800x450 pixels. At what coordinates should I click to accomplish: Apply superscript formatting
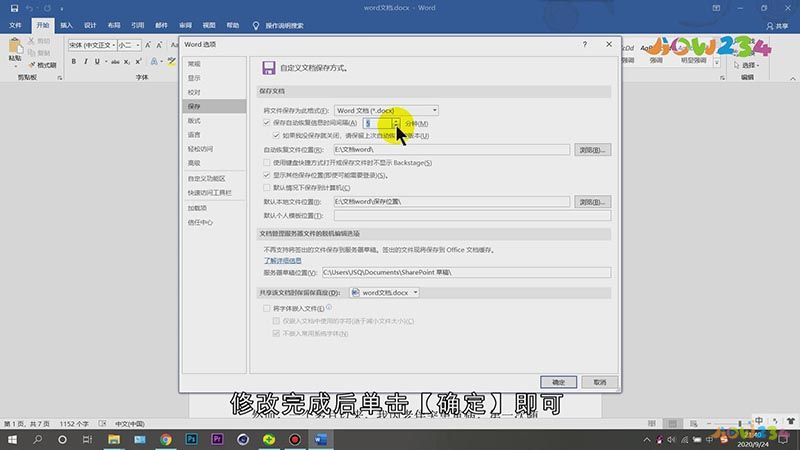click(138, 61)
